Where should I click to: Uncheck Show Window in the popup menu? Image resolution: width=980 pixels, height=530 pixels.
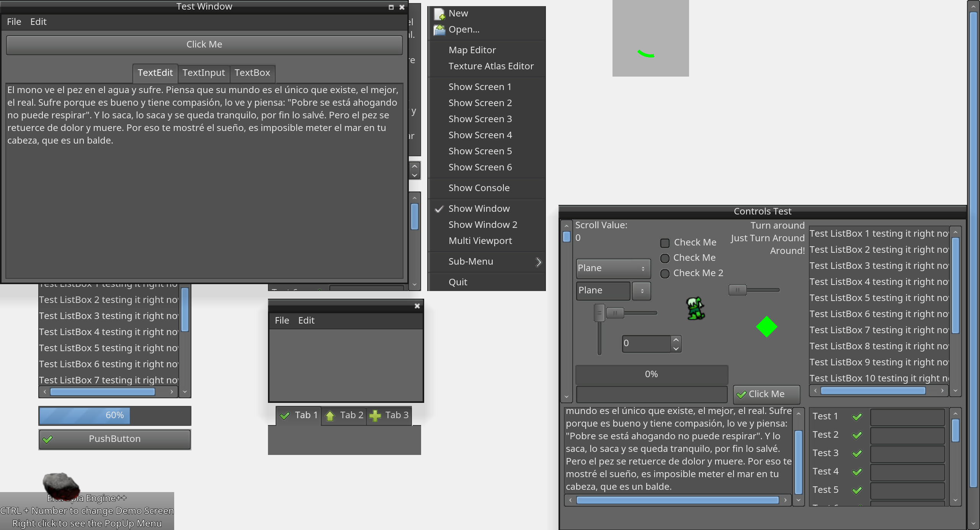(480, 208)
